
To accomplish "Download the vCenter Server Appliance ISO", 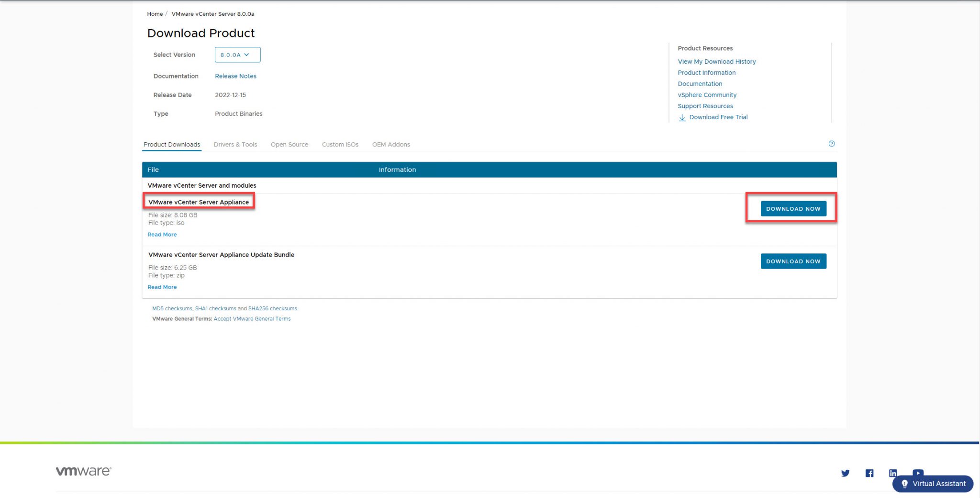I will coord(793,208).
